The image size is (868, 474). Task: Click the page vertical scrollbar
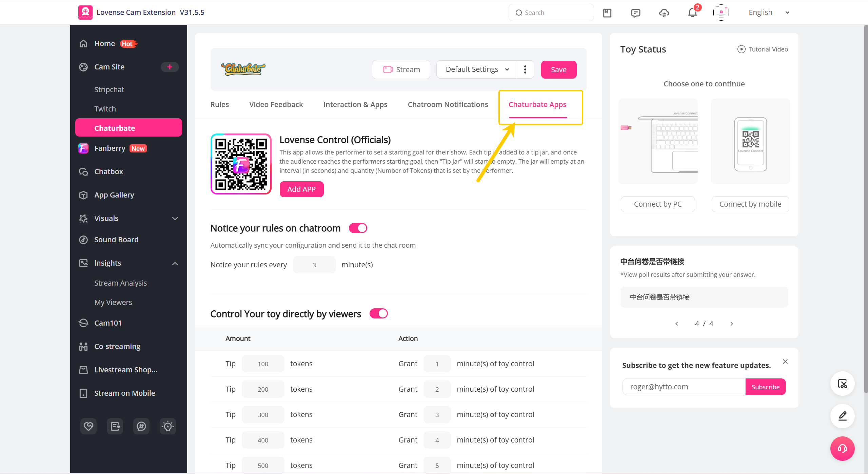pos(866,209)
